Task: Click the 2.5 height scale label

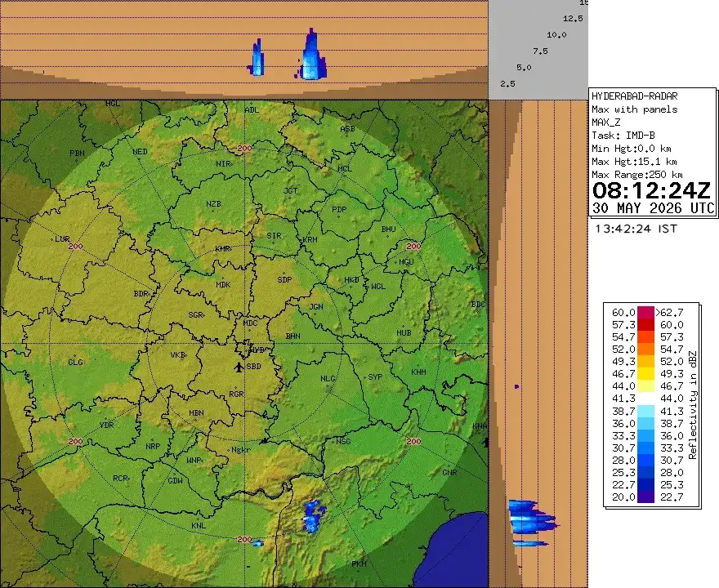Action: pos(507,84)
